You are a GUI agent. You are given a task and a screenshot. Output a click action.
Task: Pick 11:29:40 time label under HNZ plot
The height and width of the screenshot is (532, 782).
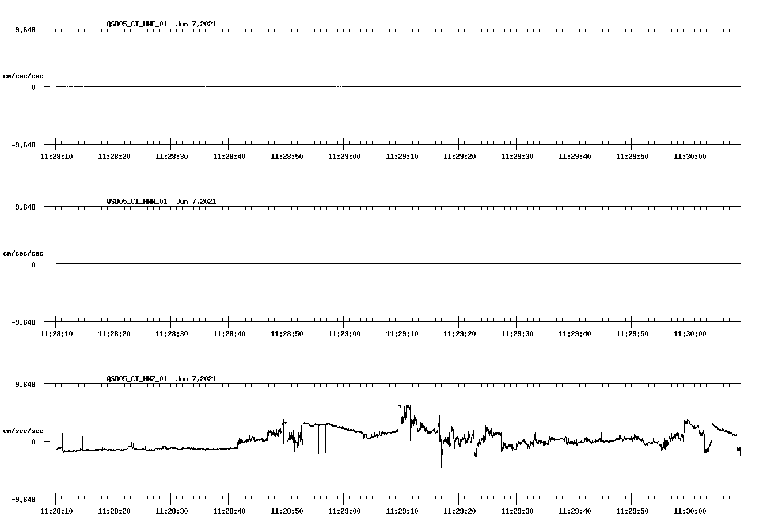[575, 511]
